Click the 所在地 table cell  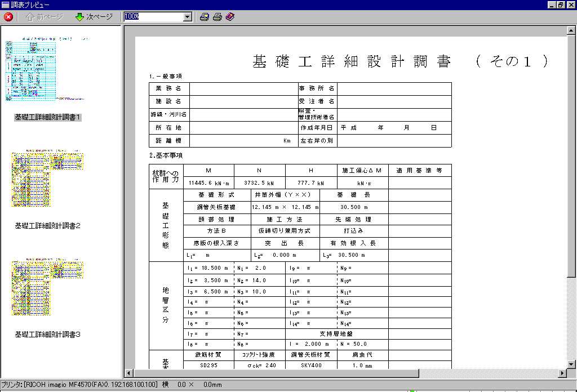[169, 128]
